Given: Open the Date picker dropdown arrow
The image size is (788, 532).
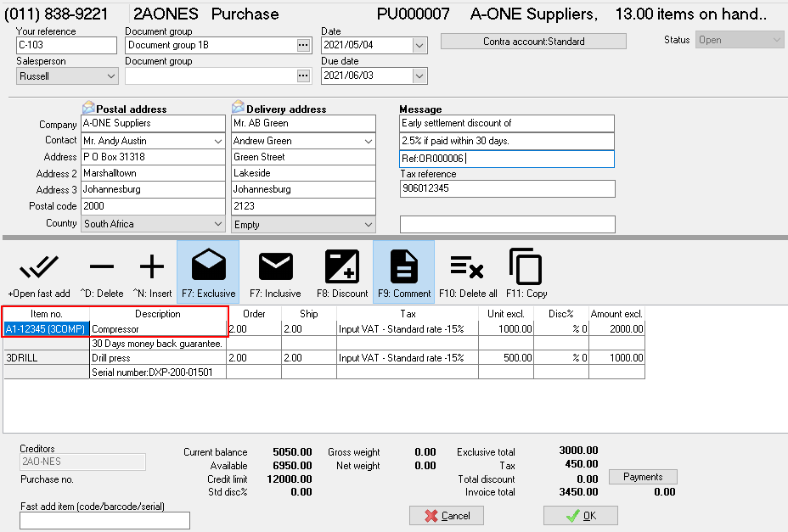Looking at the screenshot, I should click(x=419, y=46).
